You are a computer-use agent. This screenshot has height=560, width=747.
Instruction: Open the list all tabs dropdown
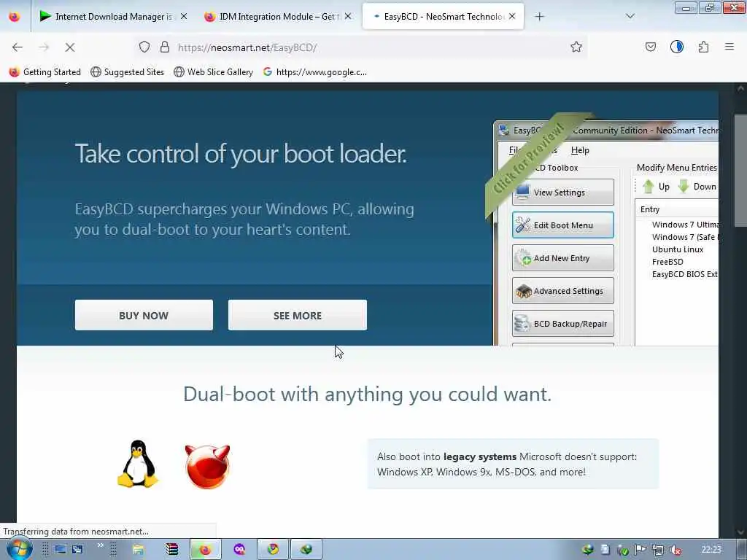click(630, 17)
